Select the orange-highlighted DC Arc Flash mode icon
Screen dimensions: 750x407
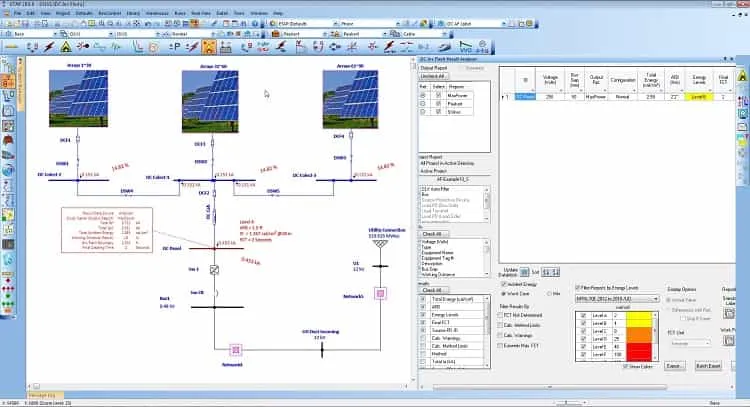coord(209,47)
